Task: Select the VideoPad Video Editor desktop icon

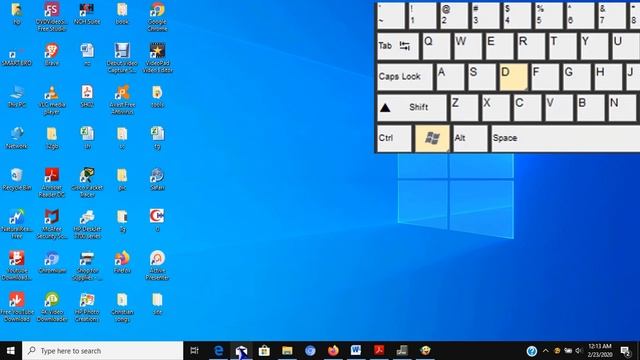Action: pyautogui.click(x=157, y=58)
